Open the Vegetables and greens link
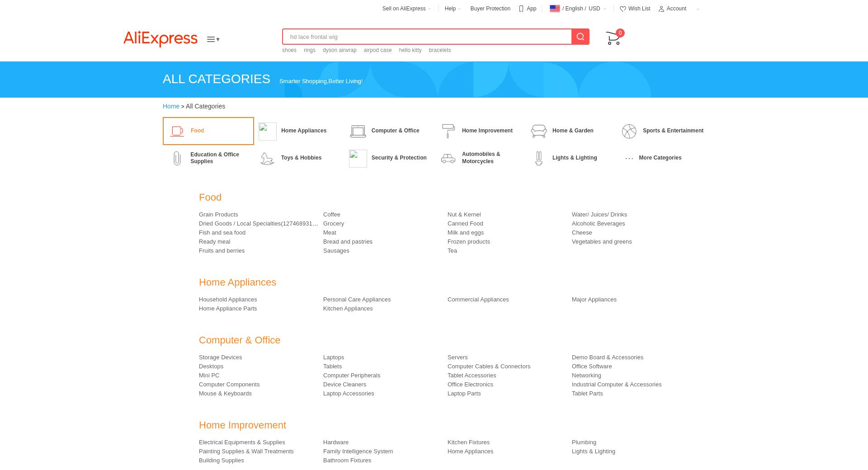 [x=602, y=242]
